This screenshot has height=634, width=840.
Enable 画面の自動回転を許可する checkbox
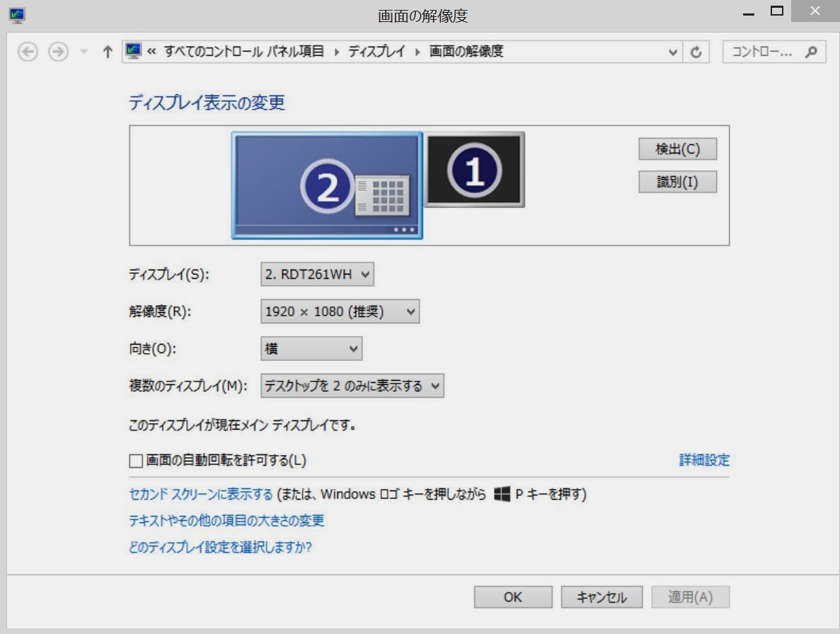(x=136, y=461)
